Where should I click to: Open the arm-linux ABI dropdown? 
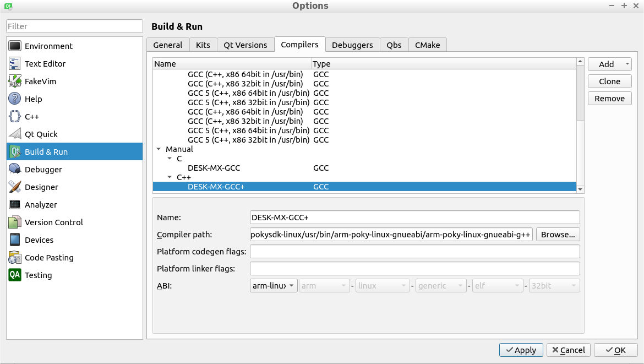tap(274, 286)
